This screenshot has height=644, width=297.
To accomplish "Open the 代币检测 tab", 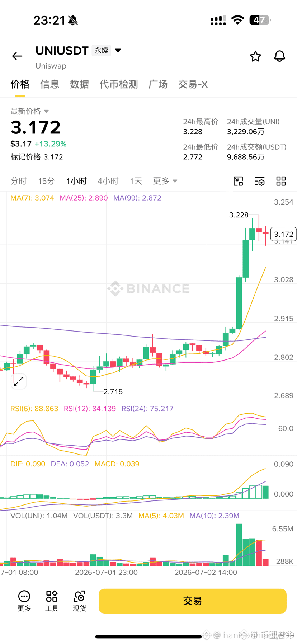I will coord(119,84).
